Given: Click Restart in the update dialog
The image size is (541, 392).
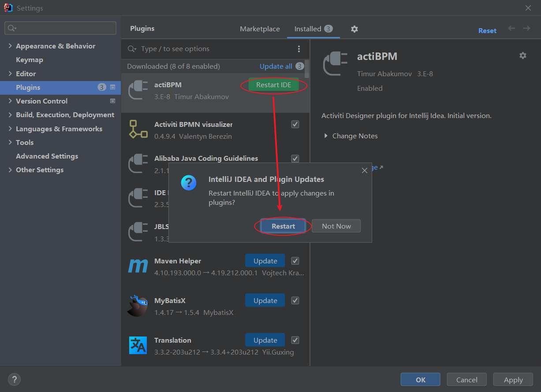Looking at the screenshot, I should (x=283, y=226).
